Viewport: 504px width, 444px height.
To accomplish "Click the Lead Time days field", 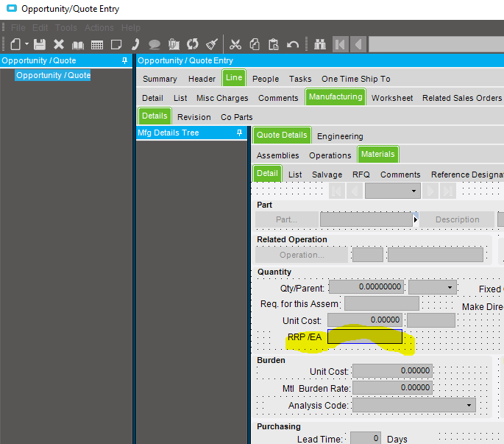I will pos(366,438).
